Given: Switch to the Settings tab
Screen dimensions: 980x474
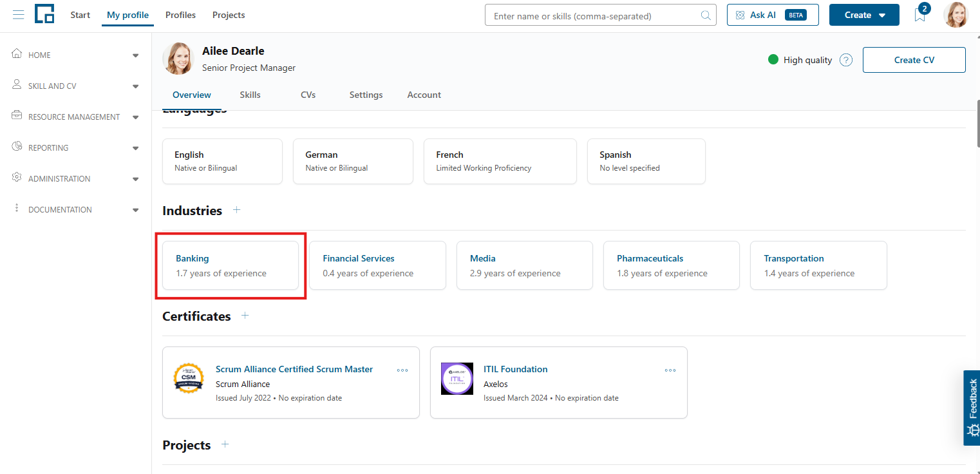Looking at the screenshot, I should coord(366,95).
